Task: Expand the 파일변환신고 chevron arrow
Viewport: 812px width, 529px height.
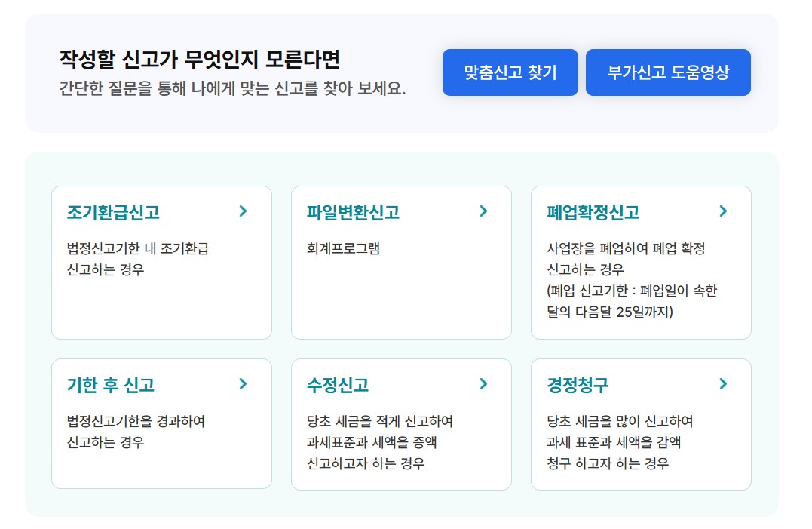Action: [x=483, y=211]
